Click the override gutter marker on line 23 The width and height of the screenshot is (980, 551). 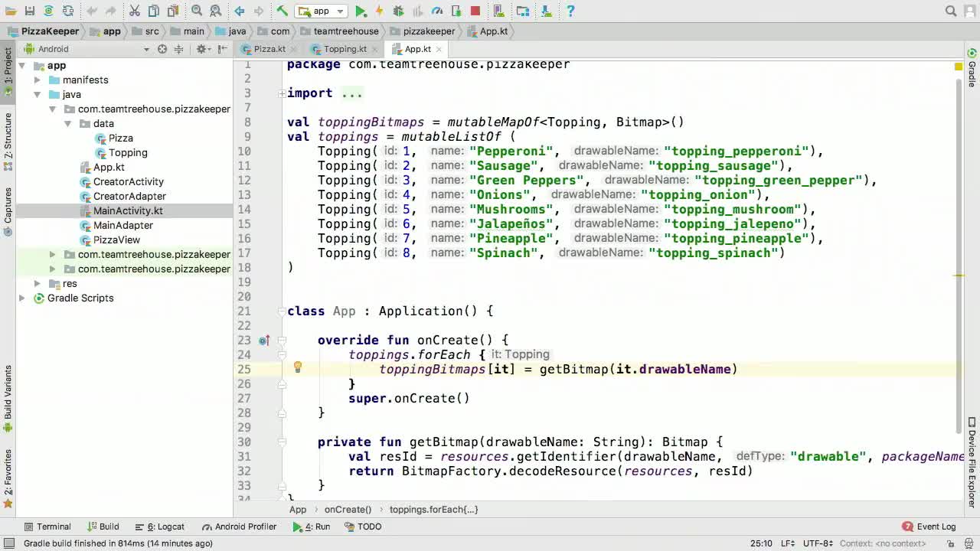coord(263,341)
